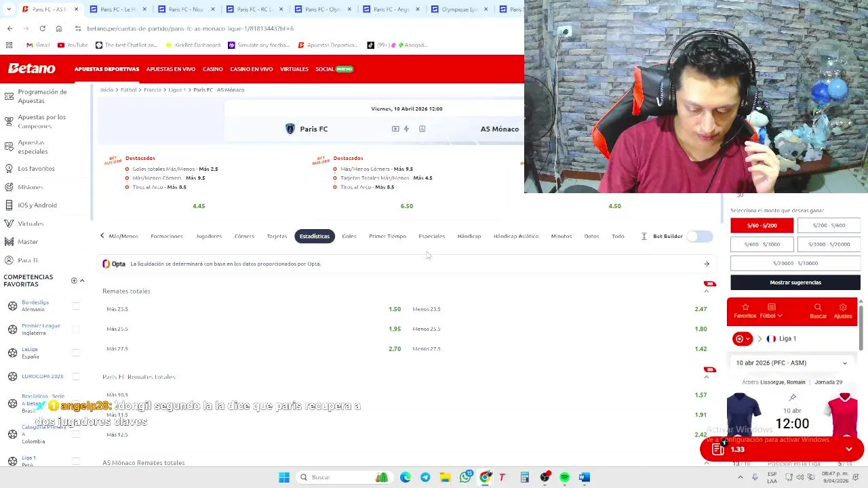
Task: Open Virtuales in left sidebar
Action: click(31, 224)
